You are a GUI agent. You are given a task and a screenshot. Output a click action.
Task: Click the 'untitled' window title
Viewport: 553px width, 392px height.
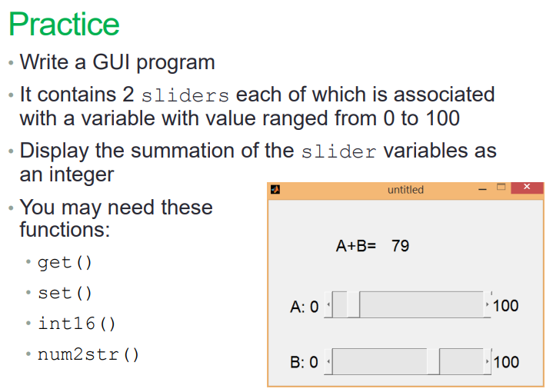[x=405, y=190]
